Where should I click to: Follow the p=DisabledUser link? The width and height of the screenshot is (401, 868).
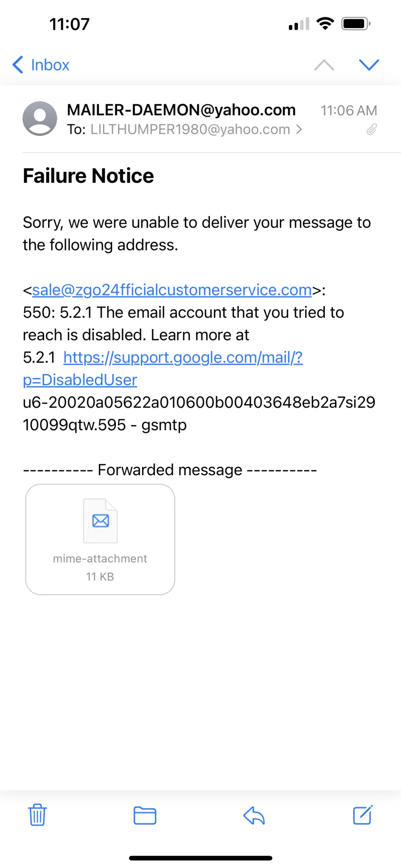pyautogui.click(x=80, y=380)
